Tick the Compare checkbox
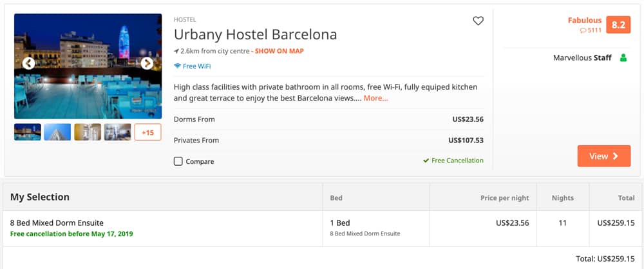This screenshot has width=644, height=269. coord(178,161)
